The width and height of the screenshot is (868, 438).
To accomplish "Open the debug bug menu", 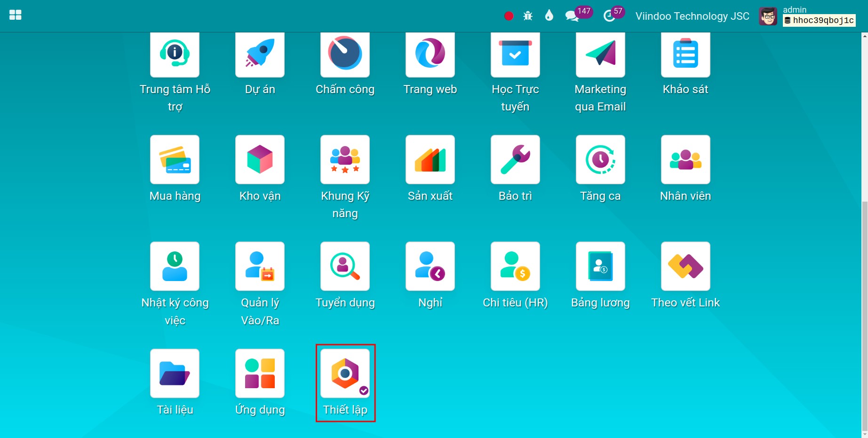I will (x=528, y=16).
